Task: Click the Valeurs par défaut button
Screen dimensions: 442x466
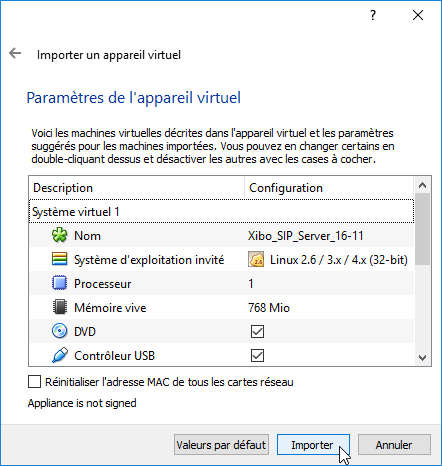Action: (x=221, y=445)
